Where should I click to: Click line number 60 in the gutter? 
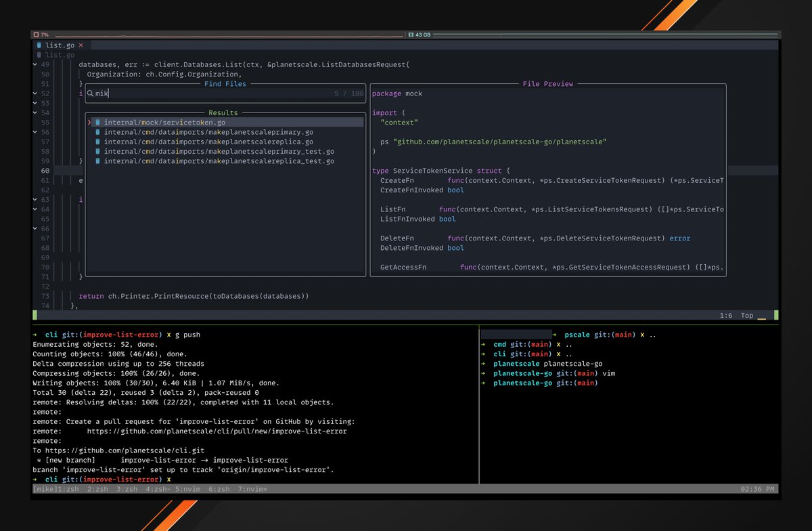click(45, 171)
